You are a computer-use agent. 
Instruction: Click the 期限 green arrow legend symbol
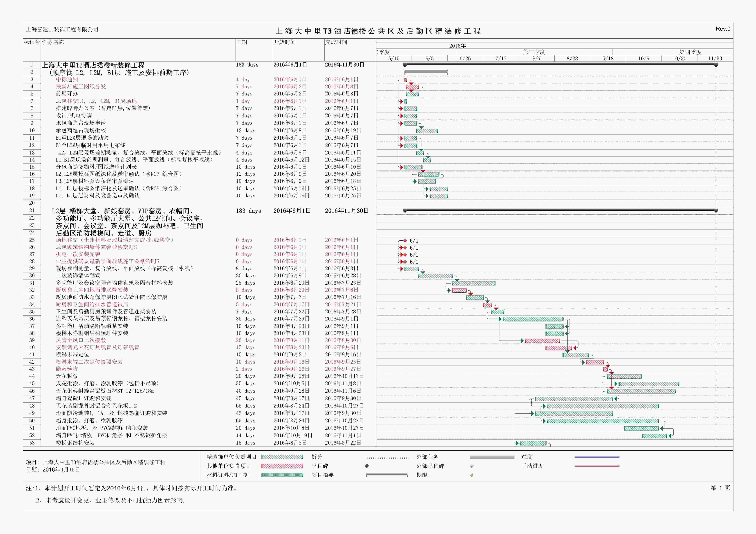pos(472,475)
